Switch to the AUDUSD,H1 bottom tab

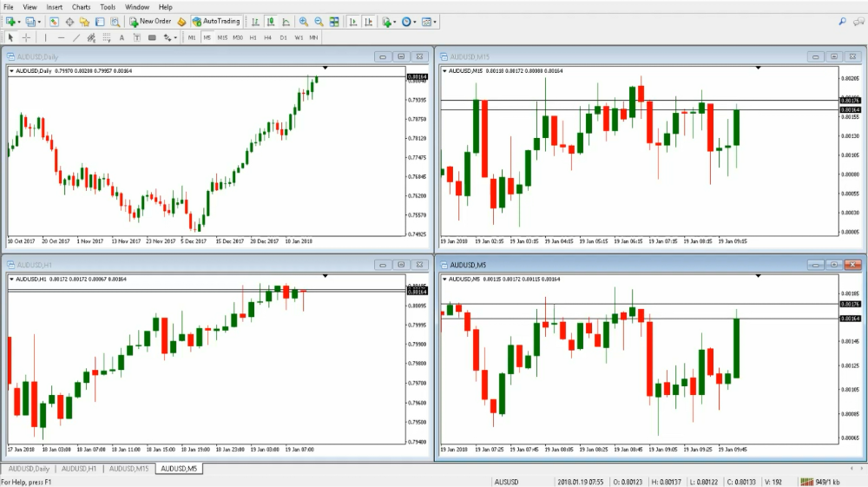coord(79,469)
